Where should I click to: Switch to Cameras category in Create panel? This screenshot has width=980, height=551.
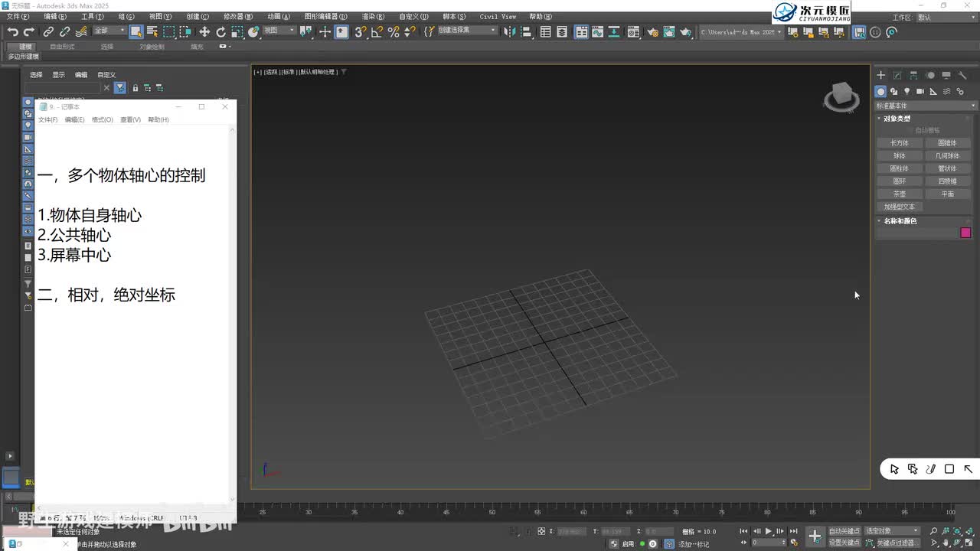(920, 91)
